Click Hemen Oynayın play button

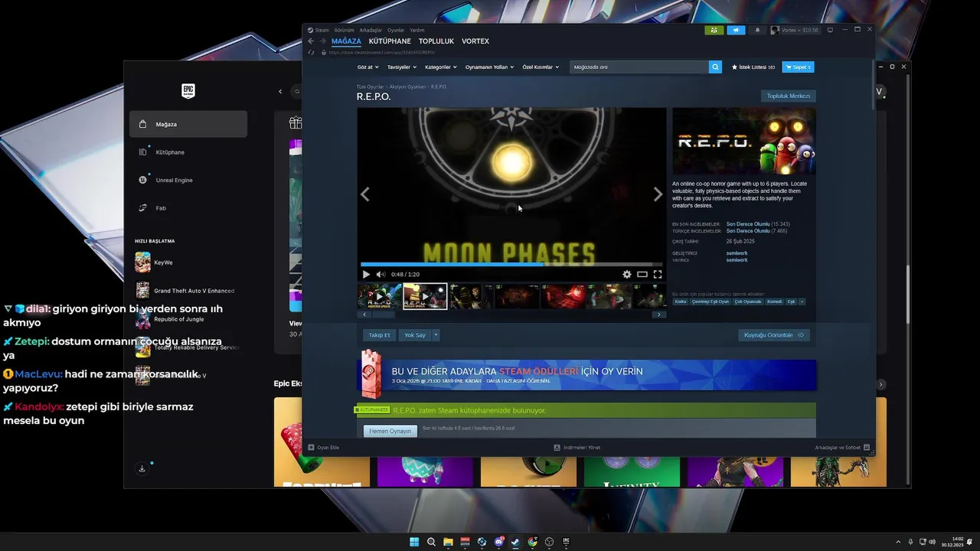point(390,431)
